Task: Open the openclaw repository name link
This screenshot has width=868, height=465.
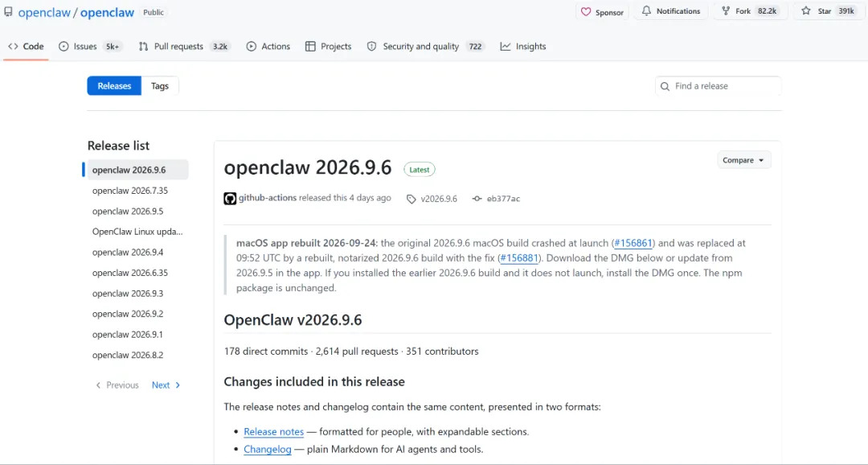Action: 108,12
